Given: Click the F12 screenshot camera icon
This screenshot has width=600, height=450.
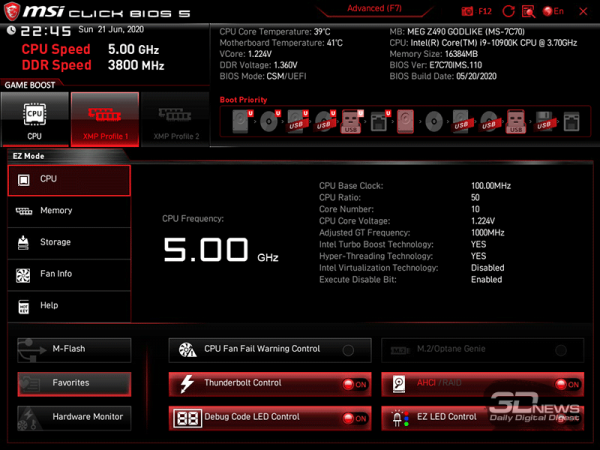Looking at the screenshot, I should click(x=469, y=11).
